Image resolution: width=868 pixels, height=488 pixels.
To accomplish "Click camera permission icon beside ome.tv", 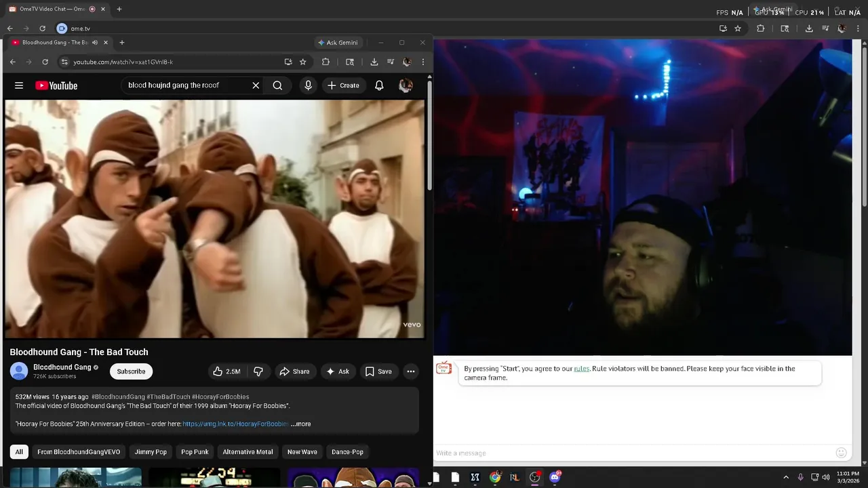I will [x=62, y=28].
